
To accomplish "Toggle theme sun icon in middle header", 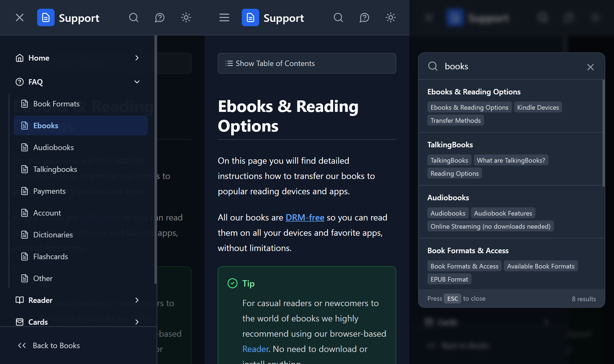I will pos(391,18).
